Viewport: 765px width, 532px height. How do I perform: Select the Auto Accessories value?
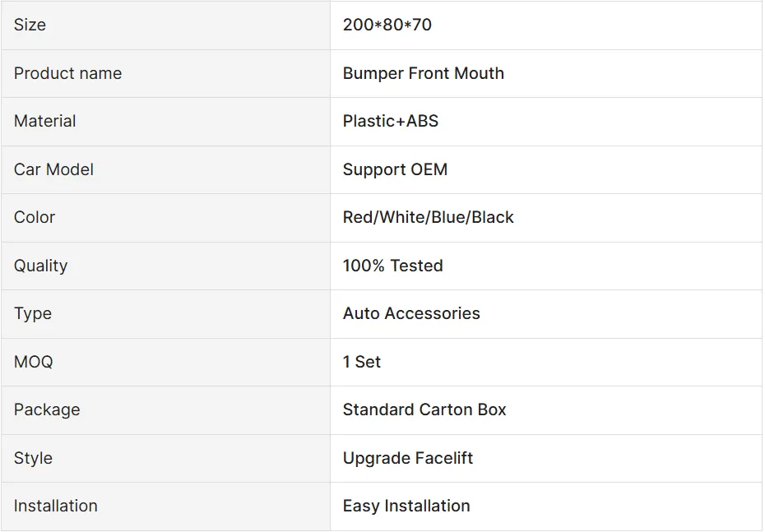pyautogui.click(x=411, y=313)
